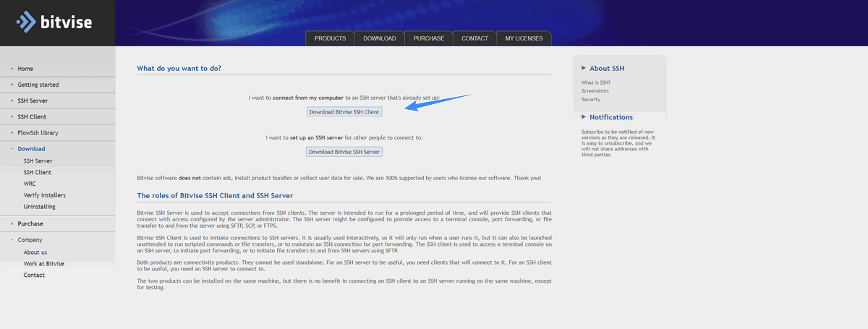Click Download Bitvise SSH Client button

tap(344, 111)
